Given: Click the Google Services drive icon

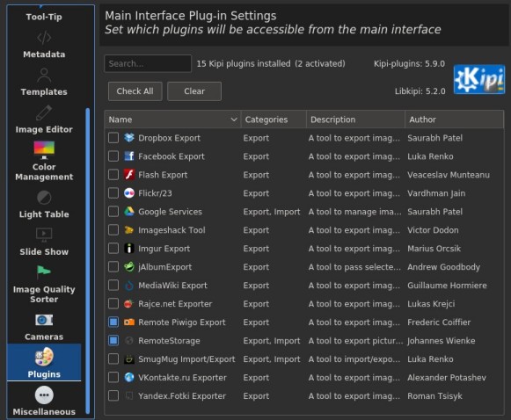Looking at the screenshot, I should pos(129,212).
